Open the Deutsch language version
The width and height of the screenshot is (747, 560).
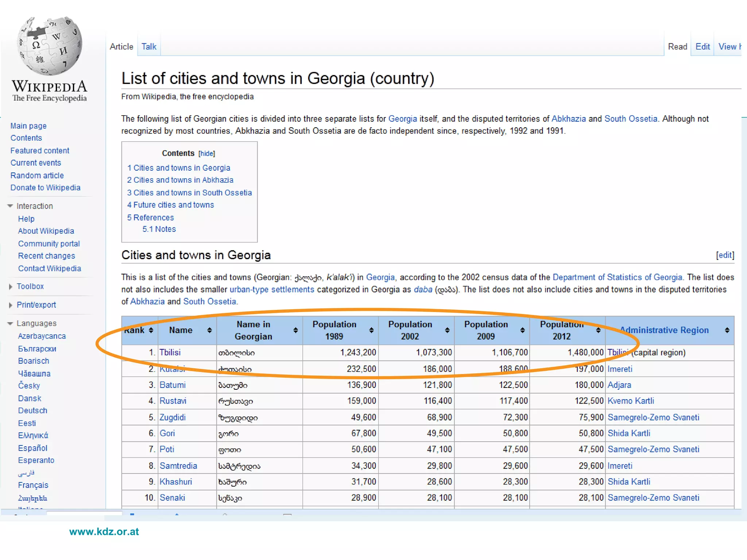pos(32,411)
